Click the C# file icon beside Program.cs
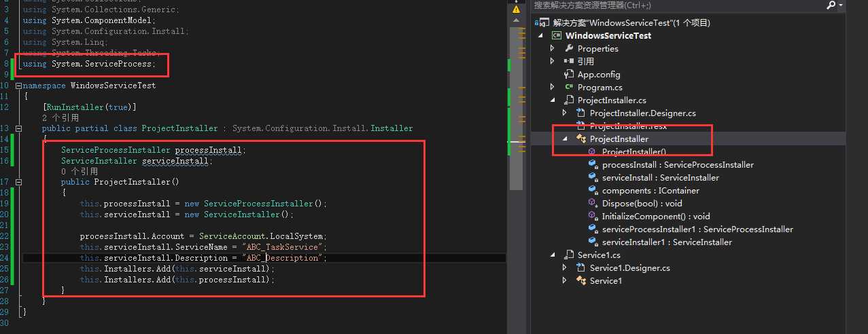 tap(569, 87)
